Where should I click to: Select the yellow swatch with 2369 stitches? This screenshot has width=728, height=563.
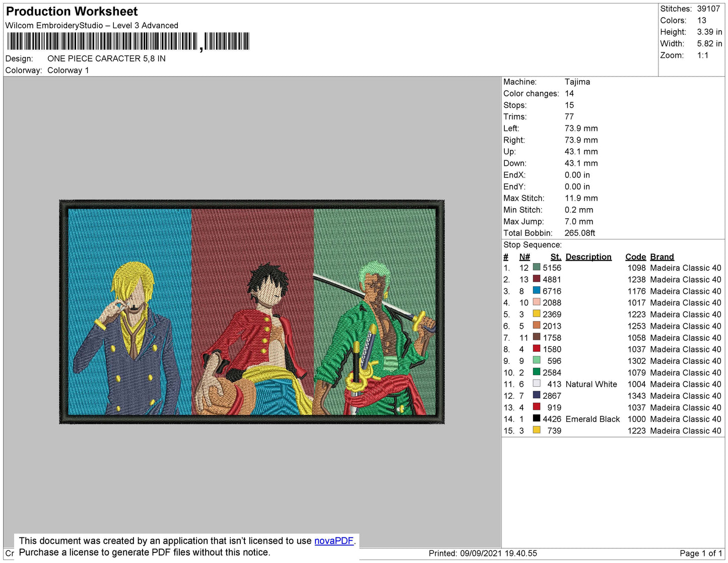pyautogui.click(x=537, y=314)
